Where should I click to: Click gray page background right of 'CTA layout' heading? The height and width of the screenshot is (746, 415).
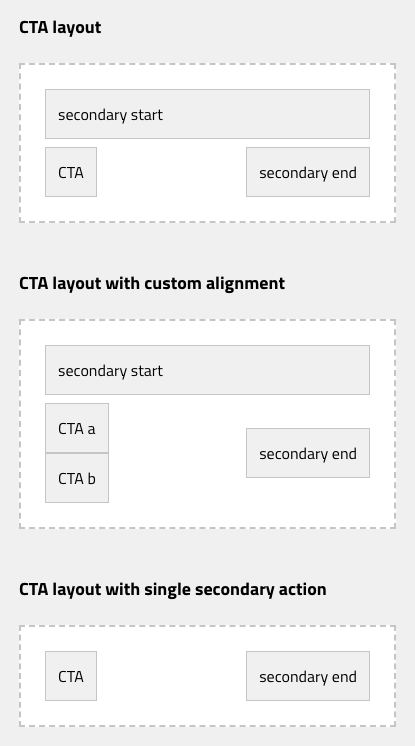point(257,28)
